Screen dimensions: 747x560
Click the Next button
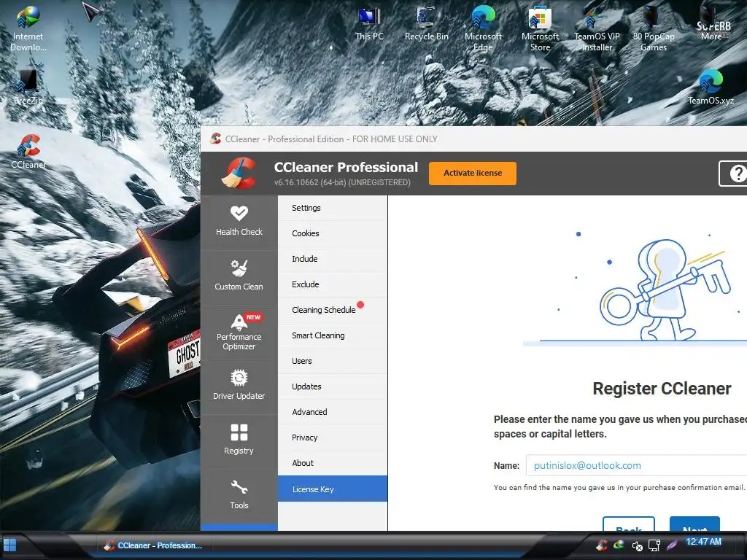pyautogui.click(x=694, y=524)
